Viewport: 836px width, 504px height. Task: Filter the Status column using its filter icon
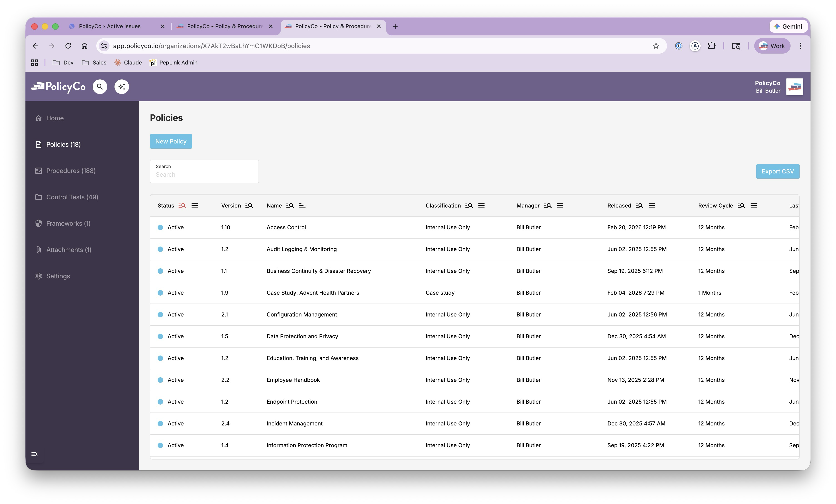182,205
